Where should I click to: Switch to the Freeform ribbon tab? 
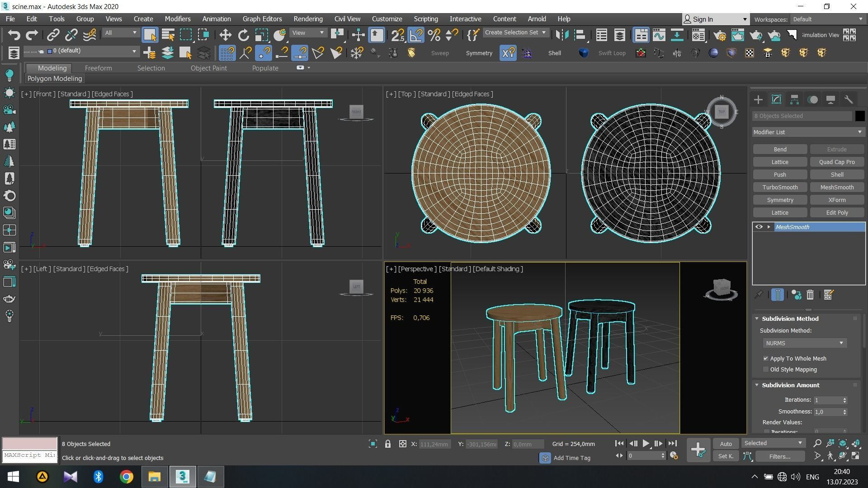(98, 68)
